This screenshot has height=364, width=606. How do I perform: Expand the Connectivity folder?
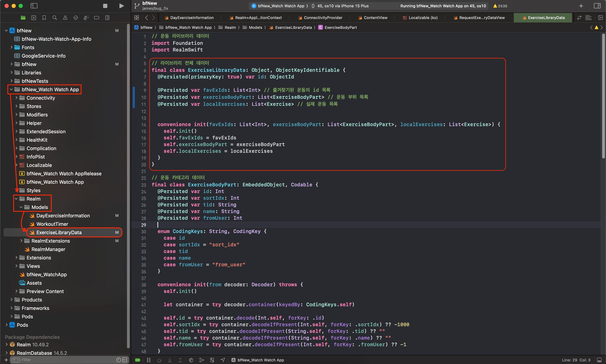[x=16, y=98]
